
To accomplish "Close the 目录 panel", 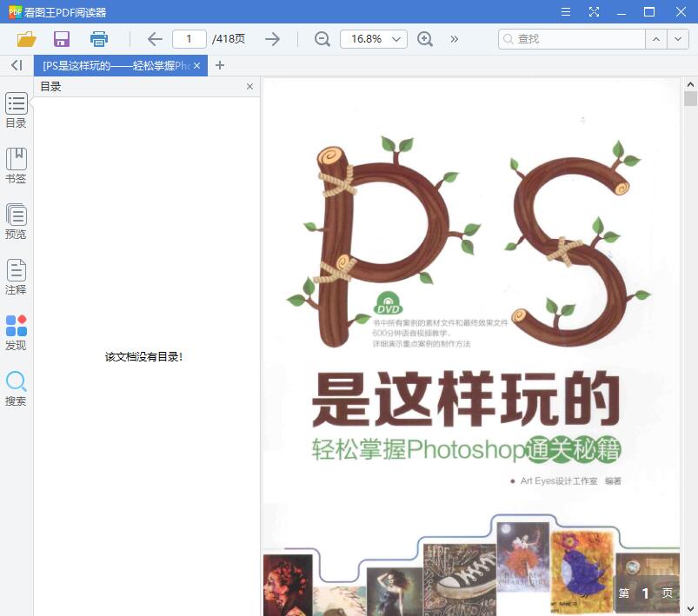I will [249, 86].
